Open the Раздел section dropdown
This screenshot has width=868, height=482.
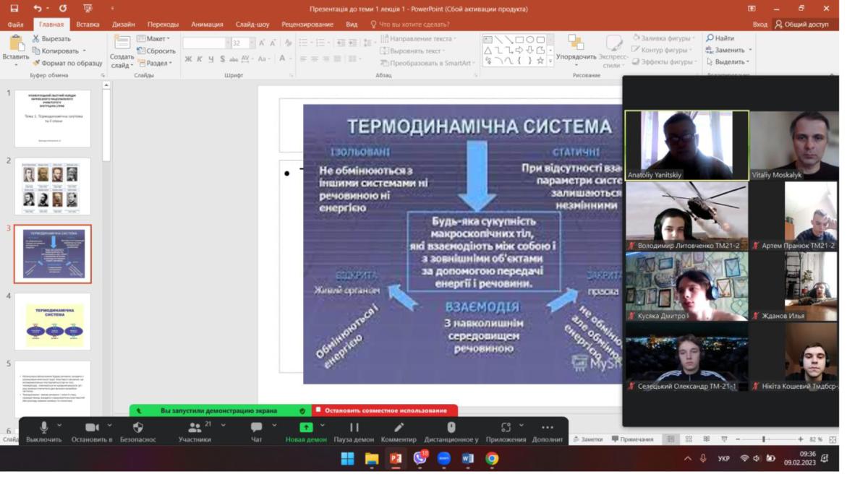(154, 63)
